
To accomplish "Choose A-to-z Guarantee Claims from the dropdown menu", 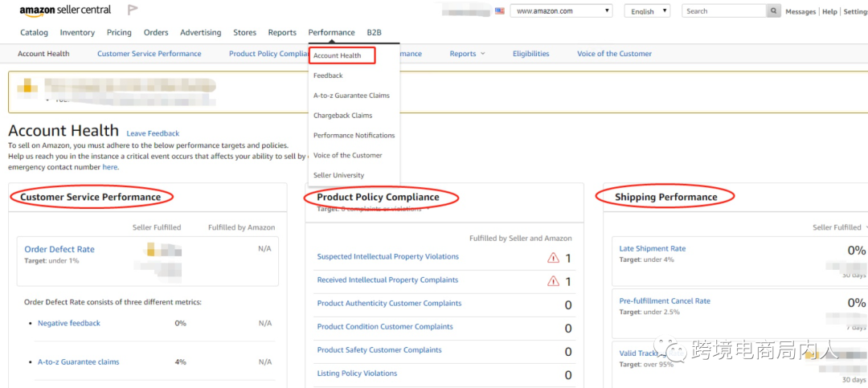I will pos(351,96).
